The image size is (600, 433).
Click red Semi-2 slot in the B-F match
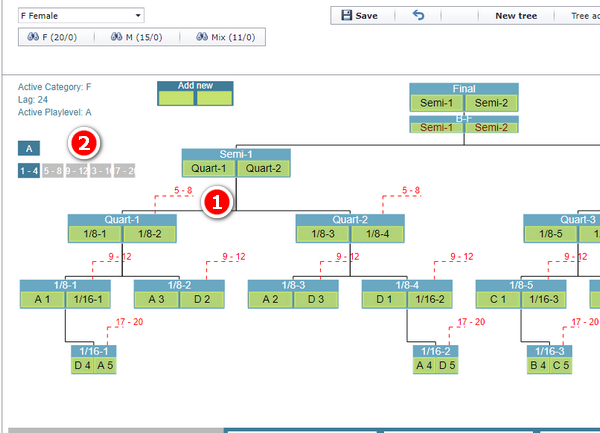(x=491, y=127)
